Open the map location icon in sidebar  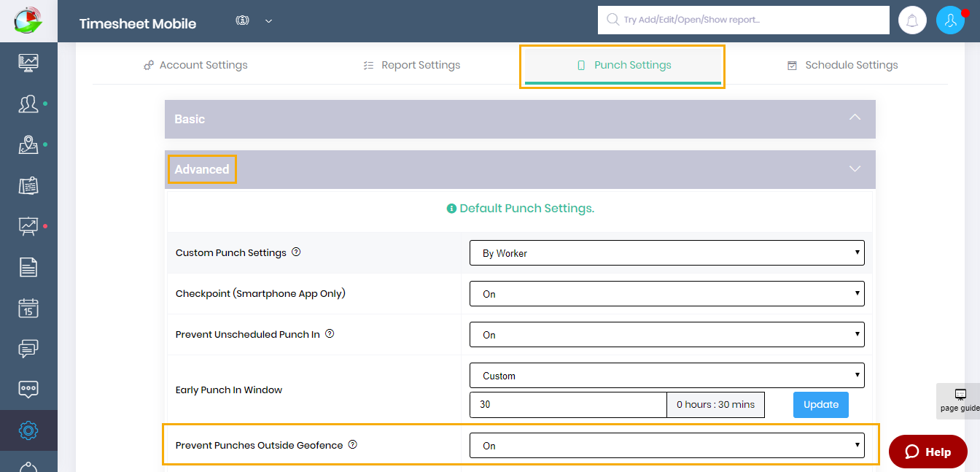[28, 144]
